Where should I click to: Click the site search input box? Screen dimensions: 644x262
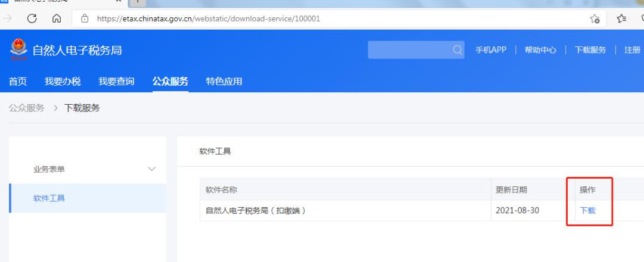(416, 50)
